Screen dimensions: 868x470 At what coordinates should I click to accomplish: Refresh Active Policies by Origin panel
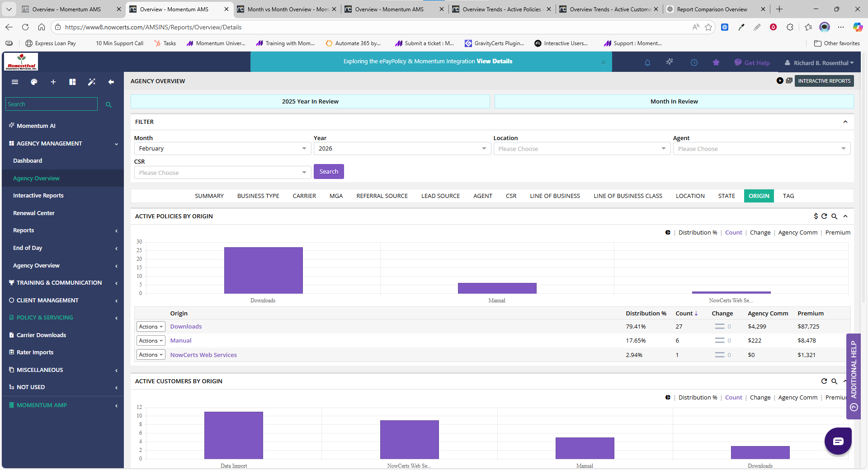824,216
